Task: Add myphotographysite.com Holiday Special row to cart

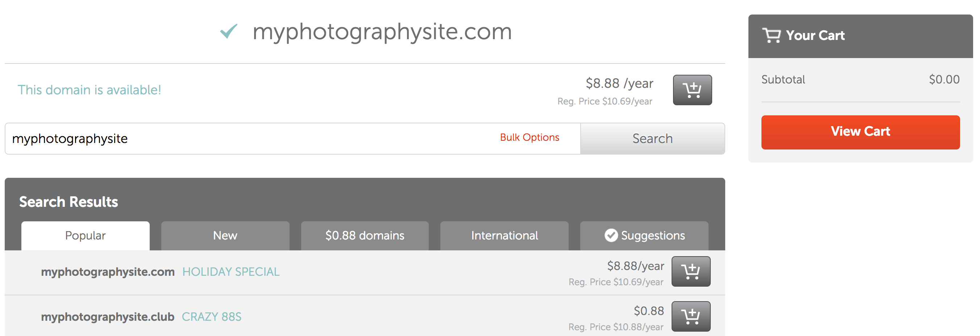Action: tap(690, 272)
